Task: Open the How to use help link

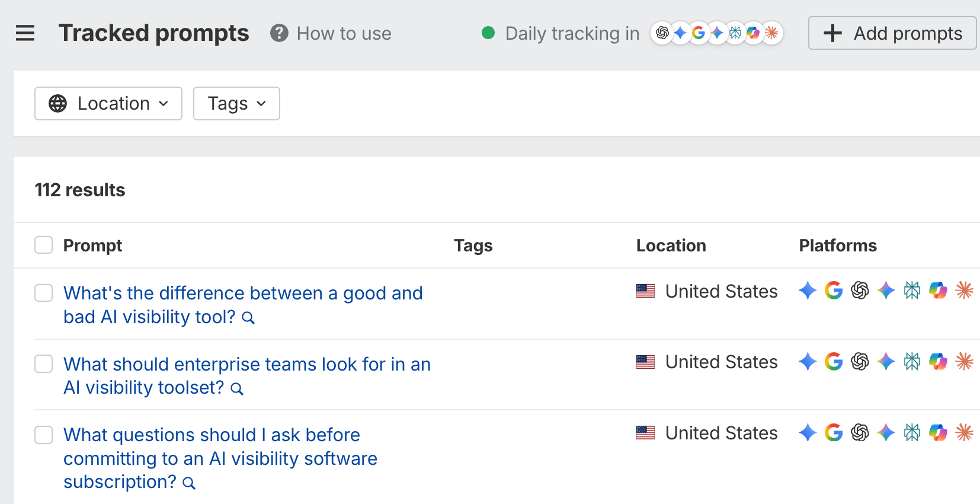Action: (331, 33)
